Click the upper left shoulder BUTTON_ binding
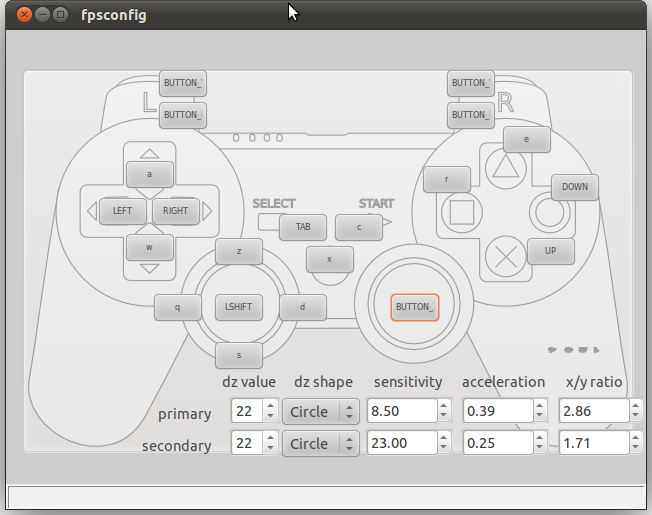652x515 pixels. [x=183, y=83]
